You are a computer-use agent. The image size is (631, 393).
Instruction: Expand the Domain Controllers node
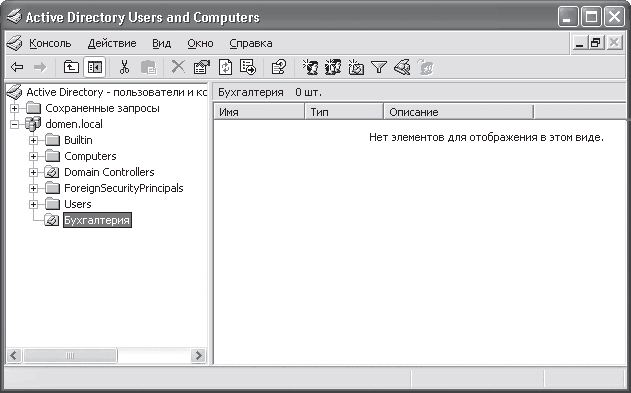click(33, 173)
